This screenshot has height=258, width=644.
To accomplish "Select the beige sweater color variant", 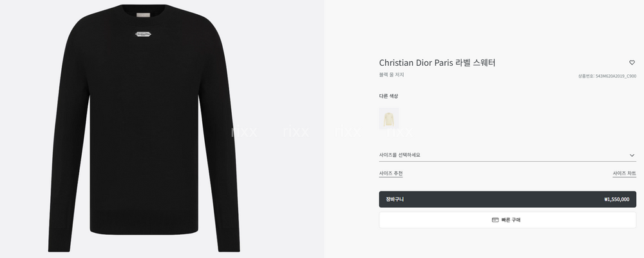I will coord(389,119).
